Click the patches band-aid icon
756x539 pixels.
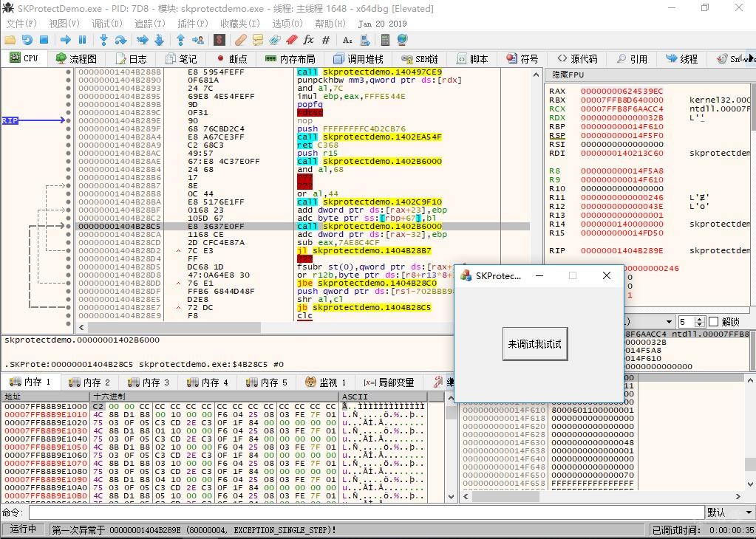coord(240,40)
